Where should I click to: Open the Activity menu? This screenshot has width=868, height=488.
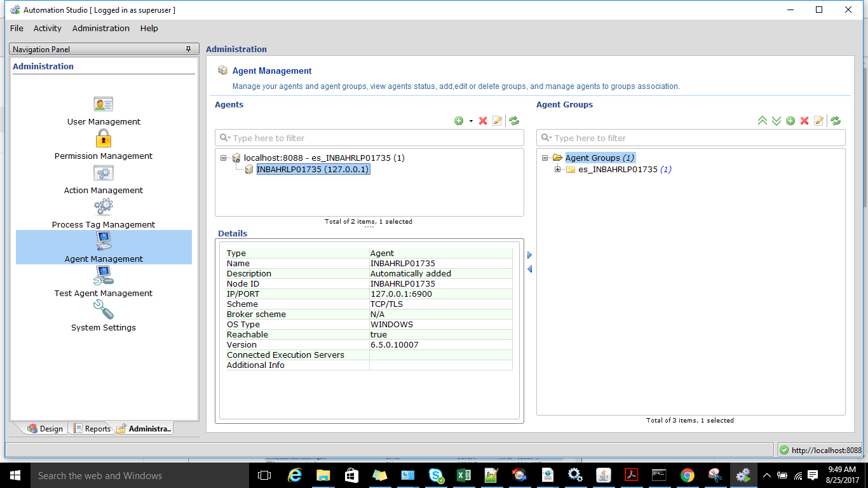[x=47, y=28]
